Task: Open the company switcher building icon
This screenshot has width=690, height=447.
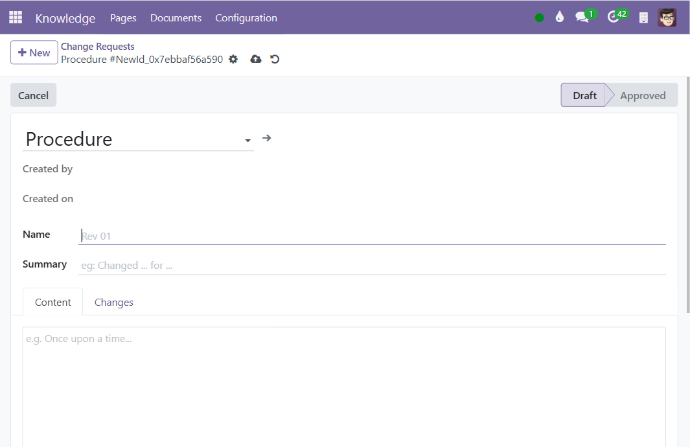Action: tap(643, 18)
